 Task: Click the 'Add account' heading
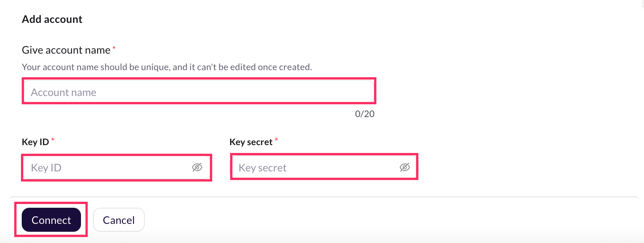click(52, 19)
